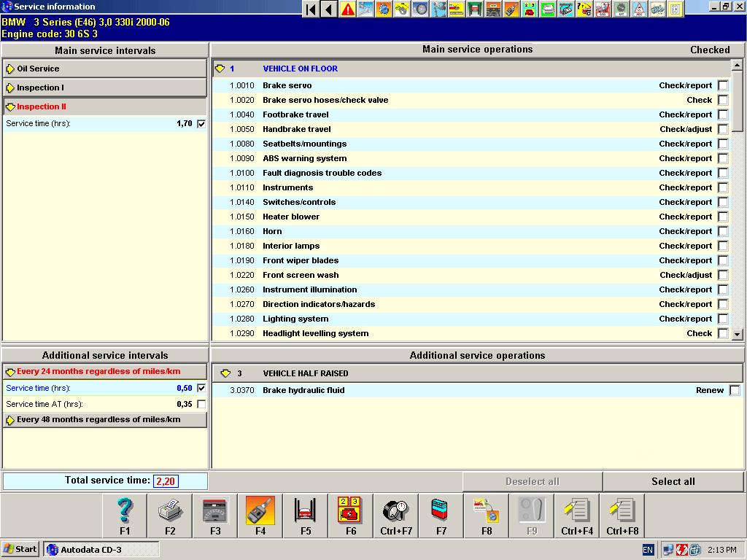Open the crossed spanners icon in title toolbar
The image size is (747, 560).
coord(365,9)
